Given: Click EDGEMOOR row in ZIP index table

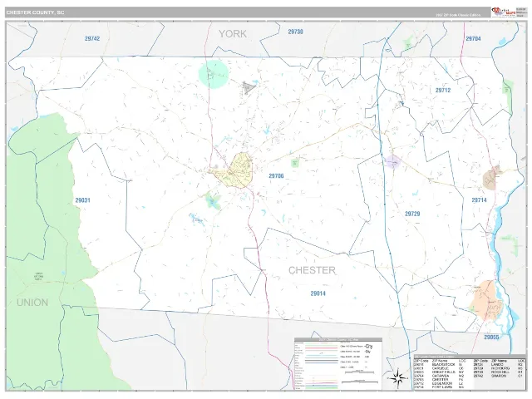Looking at the screenshot, I should tap(439, 383).
